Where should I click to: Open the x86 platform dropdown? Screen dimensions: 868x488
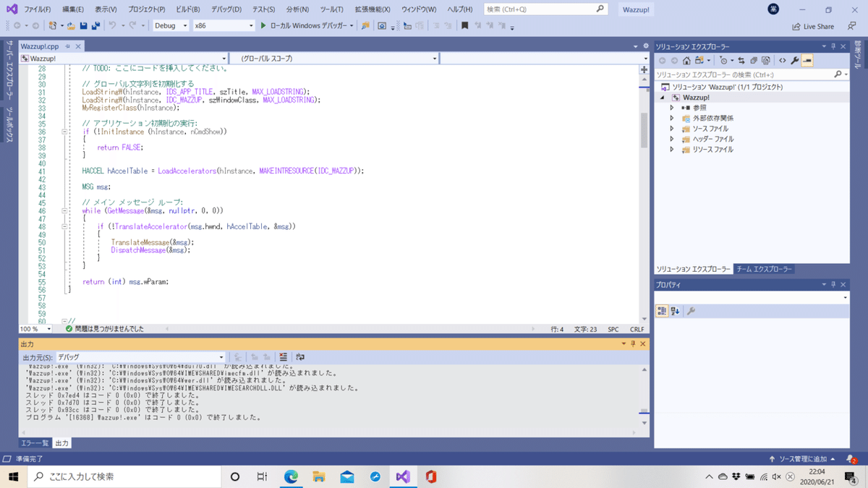pyautogui.click(x=224, y=26)
